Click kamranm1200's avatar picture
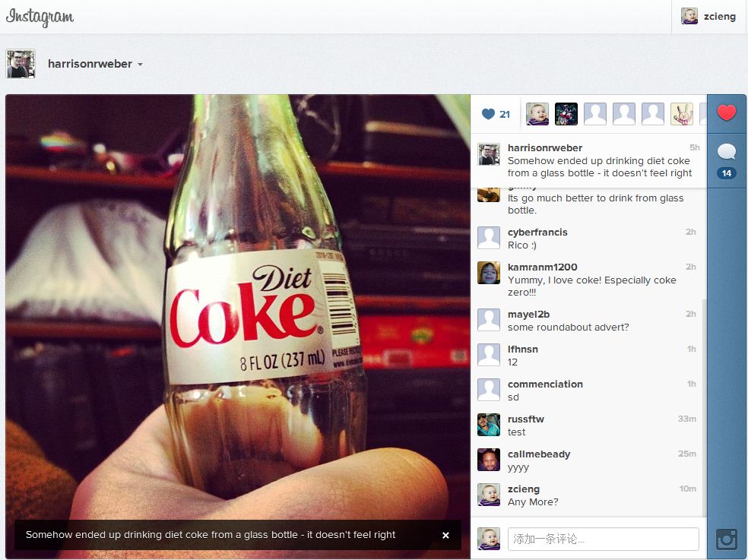Screen dimensions: 748x560 pos(489,273)
